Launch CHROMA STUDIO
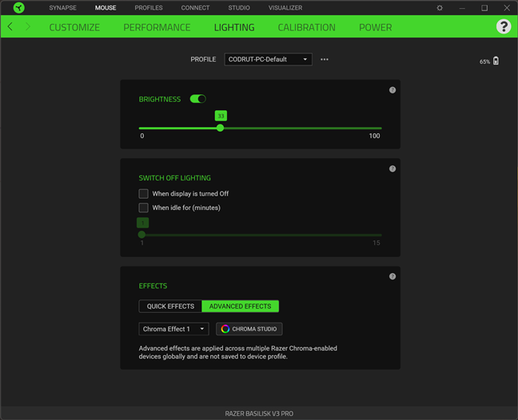The height and width of the screenshot is (420, 518). point(249,329)
